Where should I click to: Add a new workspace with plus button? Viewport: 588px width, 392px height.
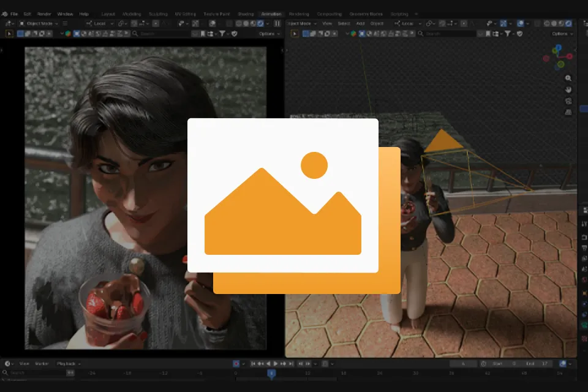417,14
